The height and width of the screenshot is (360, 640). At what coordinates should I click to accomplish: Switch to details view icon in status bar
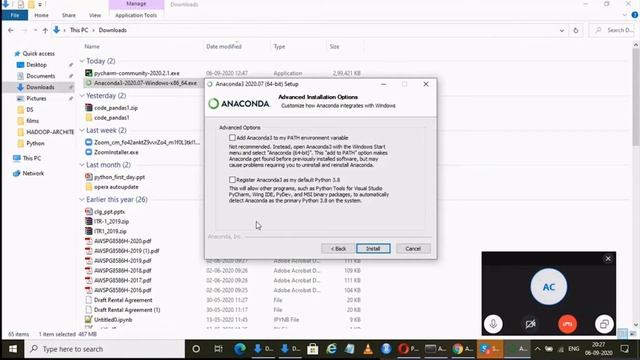click(622, 334)
